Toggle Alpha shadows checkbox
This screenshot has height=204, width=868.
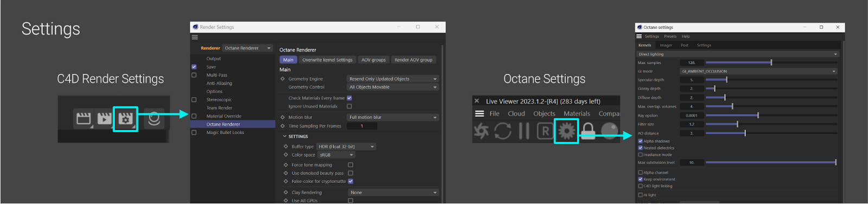click(640, 141)
